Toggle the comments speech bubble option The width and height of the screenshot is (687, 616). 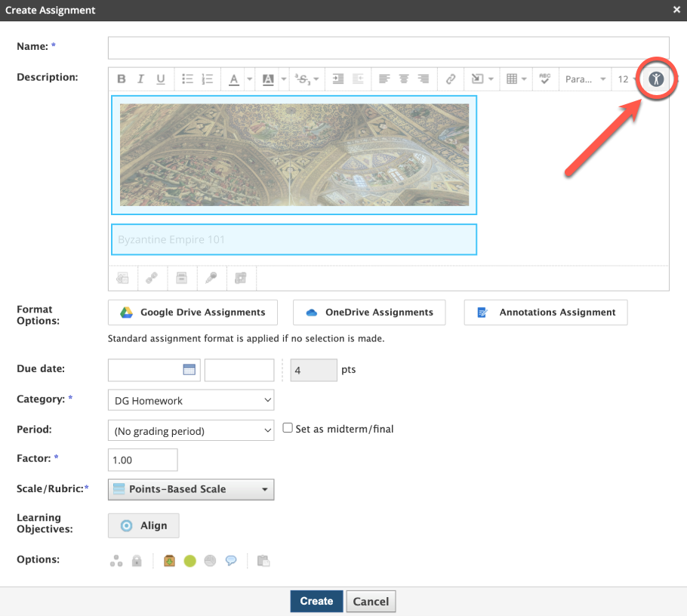click(x=231, y=561)
